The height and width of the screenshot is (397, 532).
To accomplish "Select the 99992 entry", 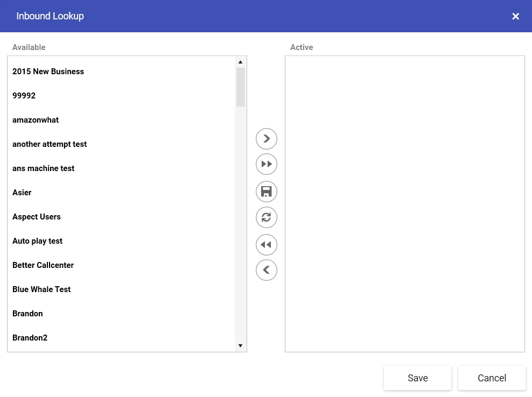I will pyautogui.click(x=121, y=96).
